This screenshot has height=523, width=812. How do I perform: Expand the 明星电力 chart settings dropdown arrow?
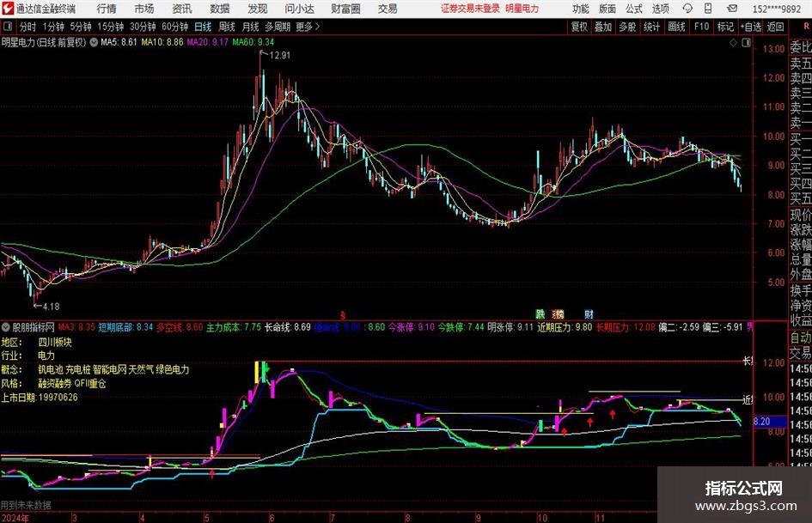tap(94, 42)
